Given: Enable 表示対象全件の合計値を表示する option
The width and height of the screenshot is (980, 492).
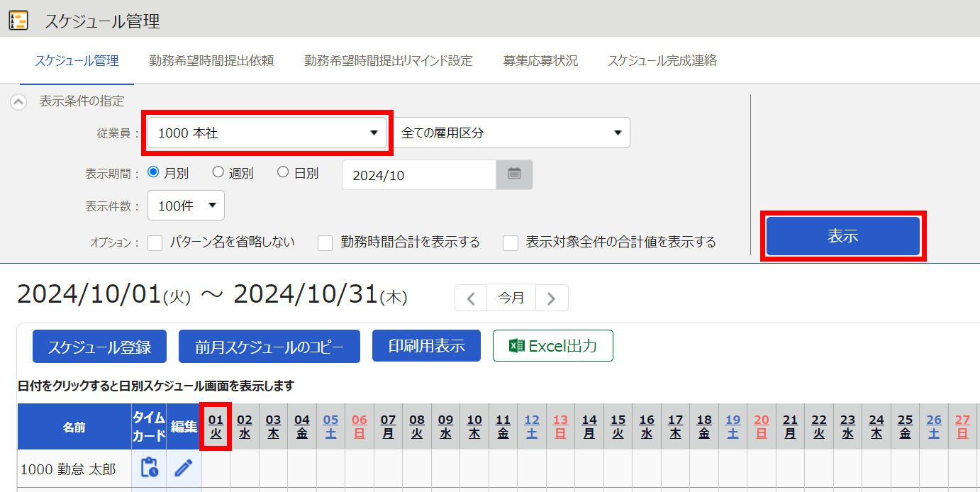Looking at the screenshot, I should (511, 243).
